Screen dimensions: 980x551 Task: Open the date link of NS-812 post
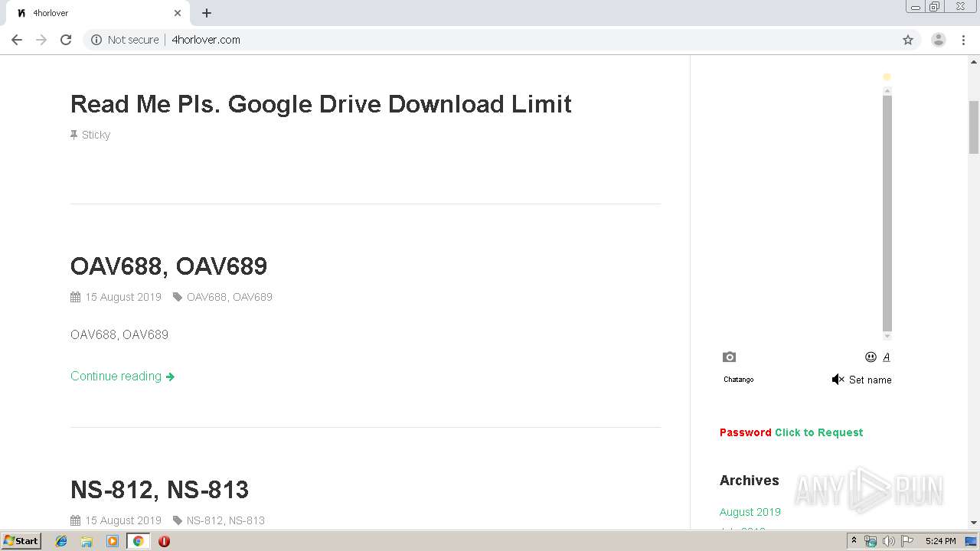click(x=123, y=520)
